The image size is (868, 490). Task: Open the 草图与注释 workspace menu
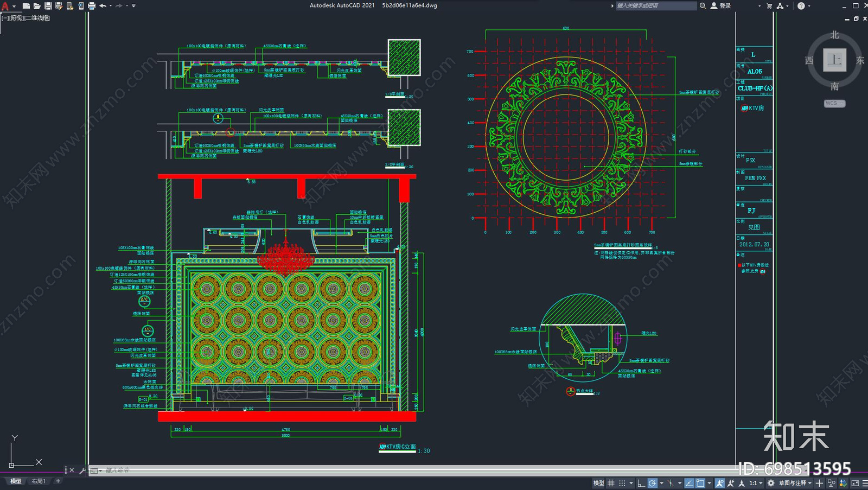point(796,483)
